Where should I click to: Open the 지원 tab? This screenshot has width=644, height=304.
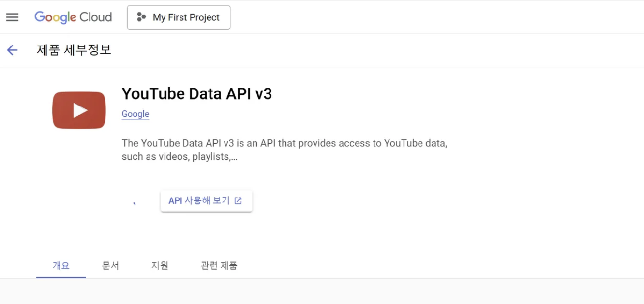[x=160, y=265]
